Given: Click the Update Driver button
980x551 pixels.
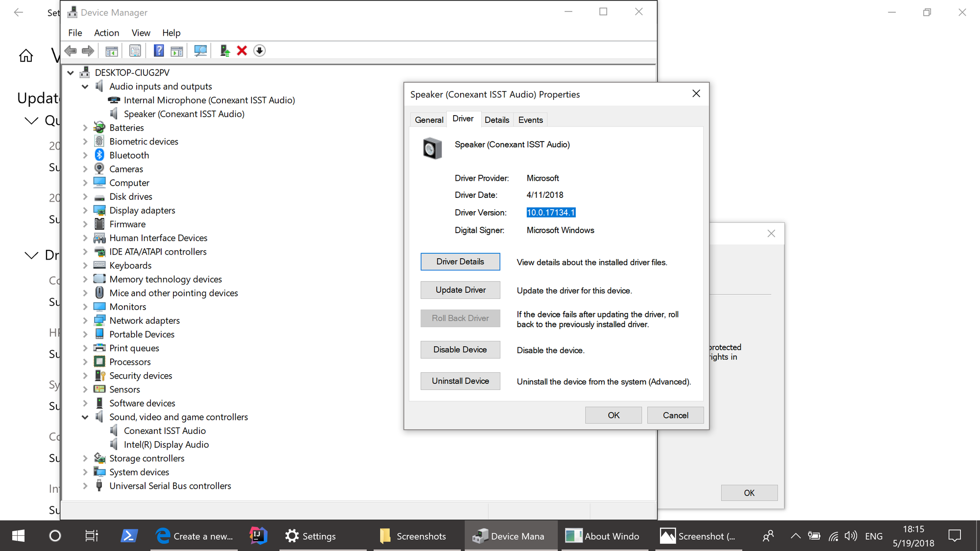Looking at the screenshot, I should 460,290.
